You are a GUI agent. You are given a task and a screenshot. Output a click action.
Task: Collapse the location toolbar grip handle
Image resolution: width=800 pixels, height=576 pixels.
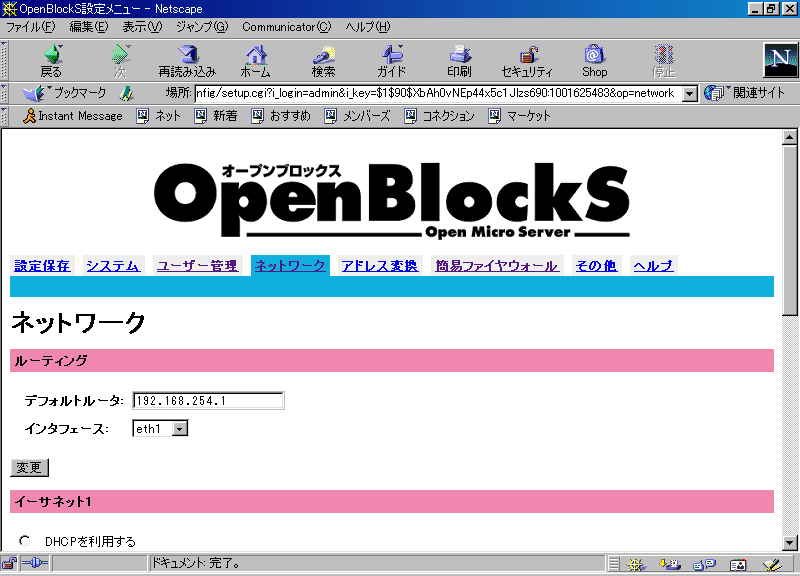(4, 93)
